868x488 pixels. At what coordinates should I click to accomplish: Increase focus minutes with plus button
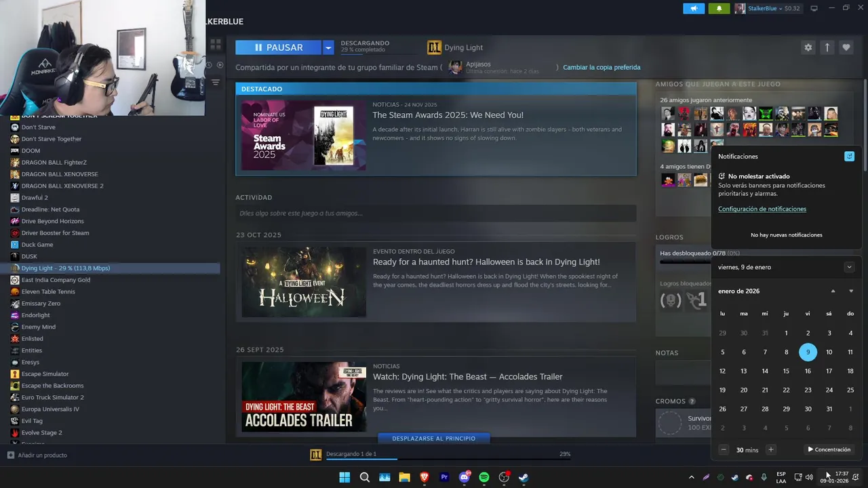point(770,450)
